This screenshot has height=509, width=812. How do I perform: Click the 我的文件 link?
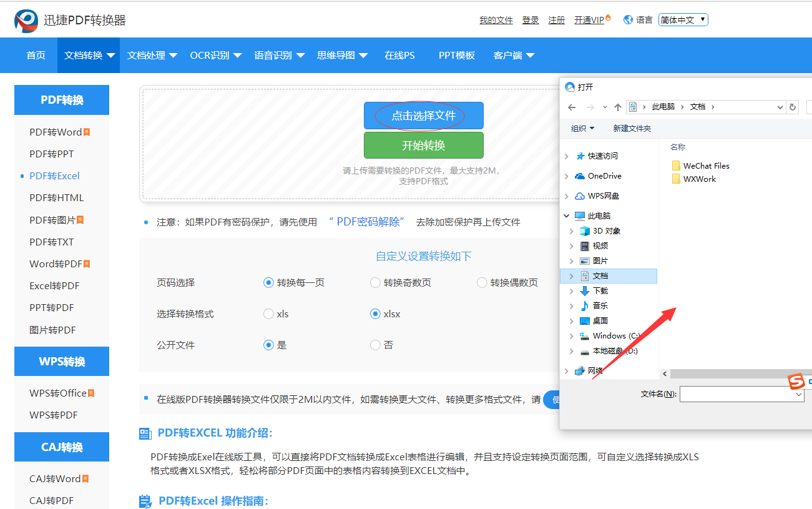pos(496,20)
